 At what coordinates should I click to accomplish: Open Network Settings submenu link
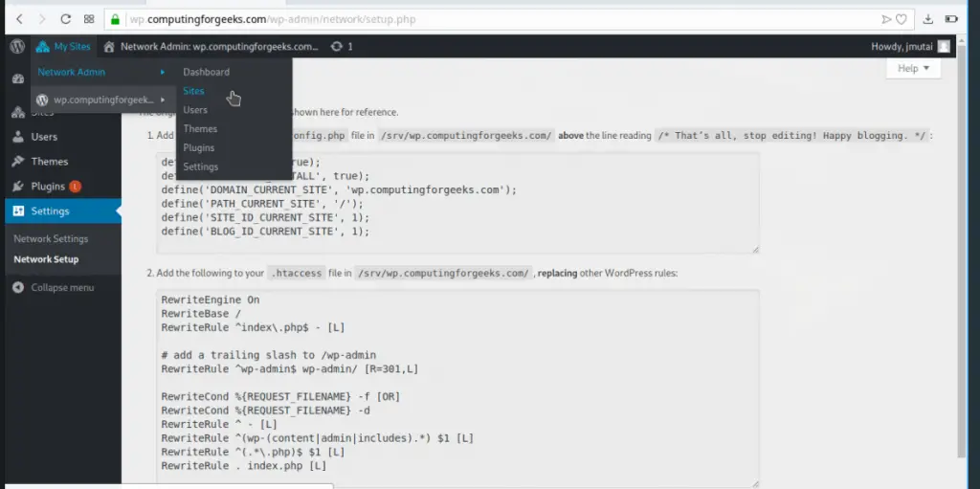pyautogui.click(x=51, y=238)
